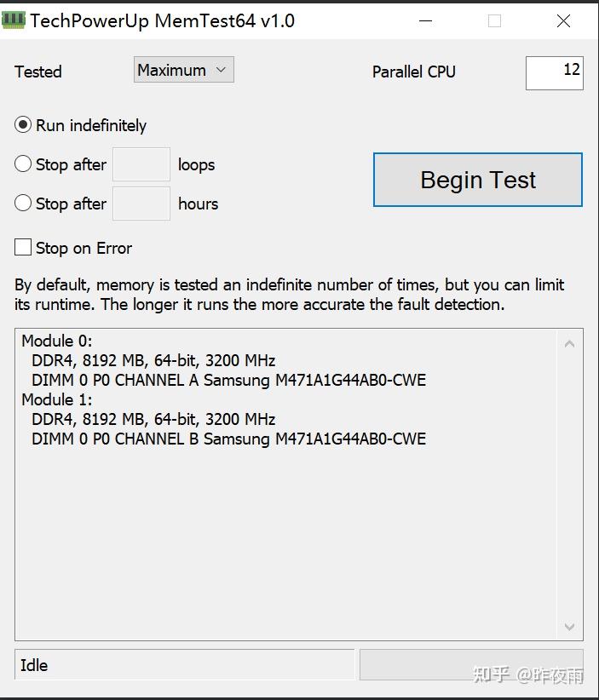Viewport: 599px width, 700px height.
Task: Click the hours count input box
Action: click(141, 204)
